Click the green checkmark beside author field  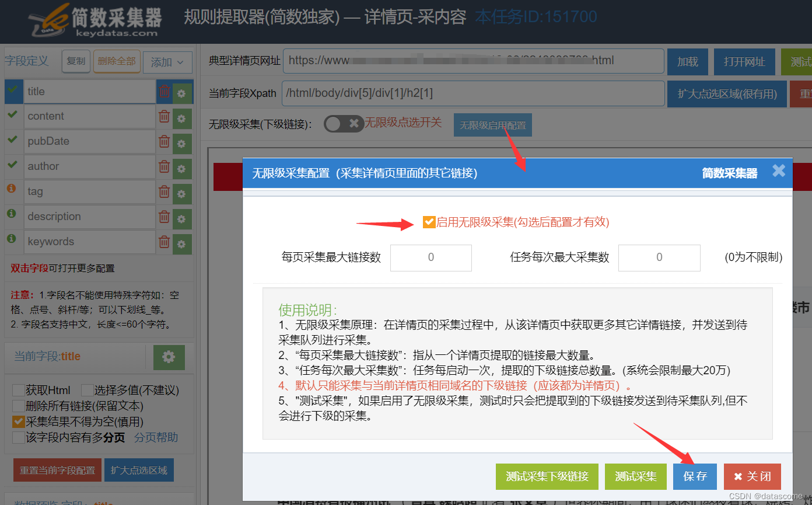point(12,165)
